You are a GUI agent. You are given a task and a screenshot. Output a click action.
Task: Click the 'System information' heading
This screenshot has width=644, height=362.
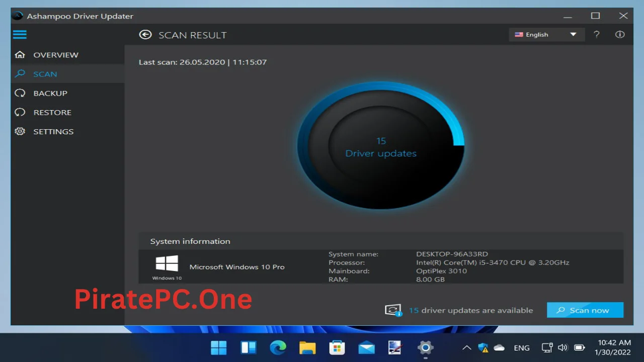[x=190, y=241]
